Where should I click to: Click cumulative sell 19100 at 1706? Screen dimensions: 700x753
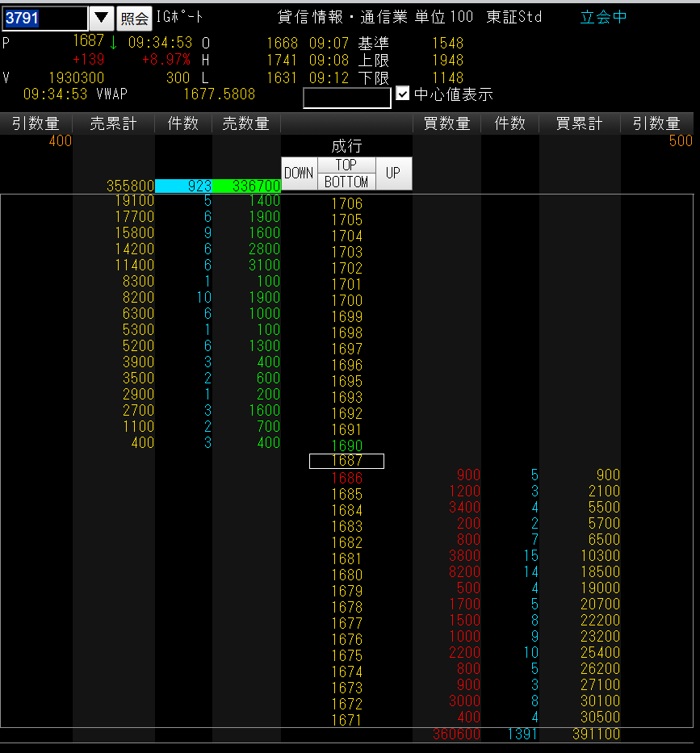point(135,200)
